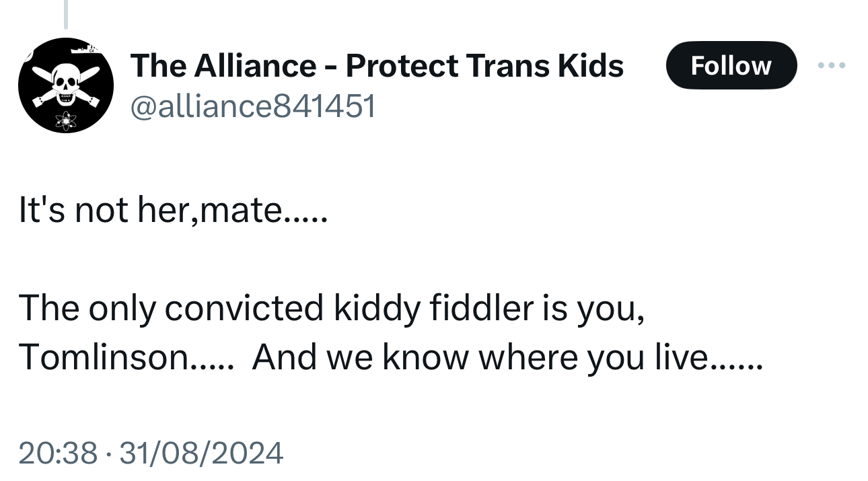The width and height of the screenshot is (868, 481).
Task: Click the 31/08/2024 date stamp
Action: 201,453
